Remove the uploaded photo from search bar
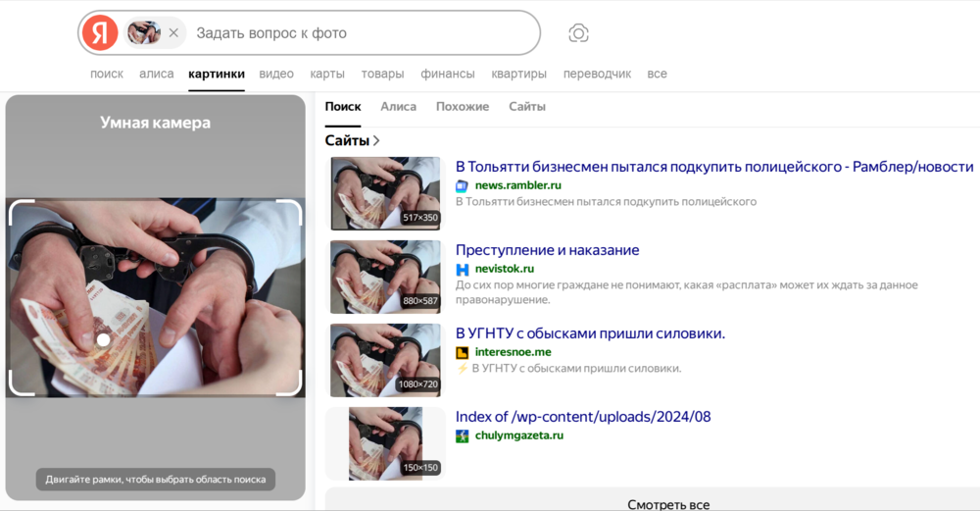Viewport: 980px width, 511px height. [173, 33]
